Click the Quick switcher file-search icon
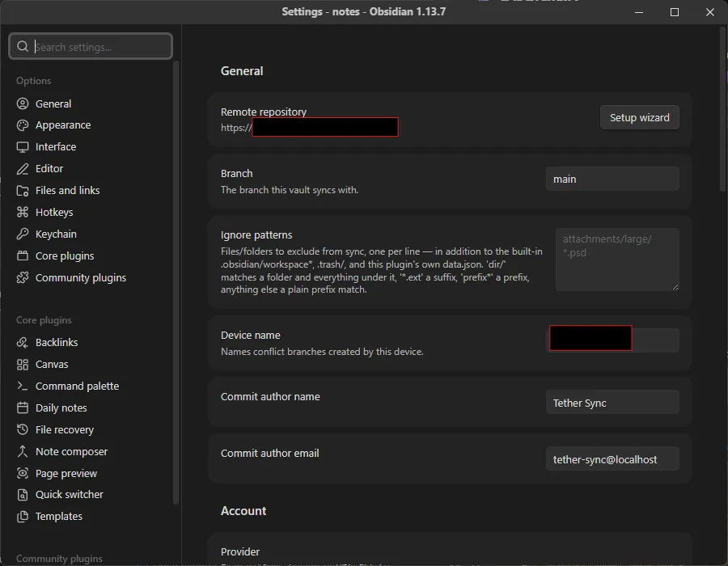 23,495
